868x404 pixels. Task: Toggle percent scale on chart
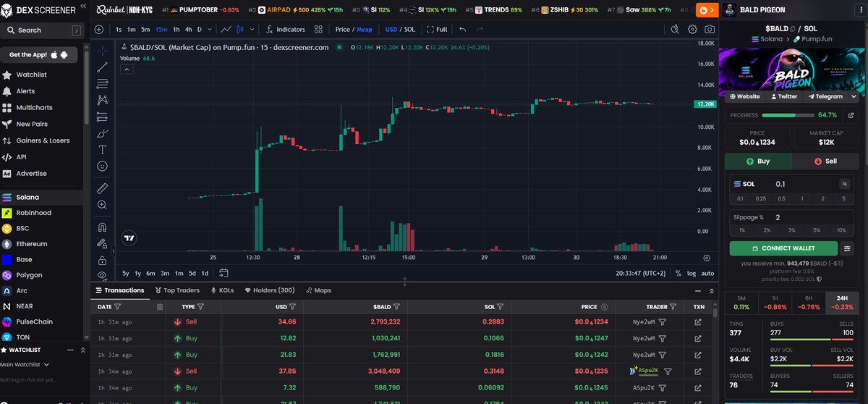678,273
